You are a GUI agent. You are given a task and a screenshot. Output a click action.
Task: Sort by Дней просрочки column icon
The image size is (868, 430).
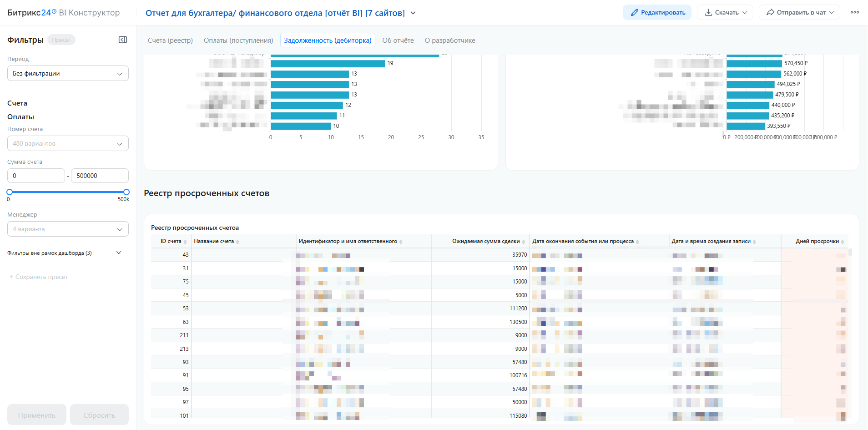(x=843, y=242)
